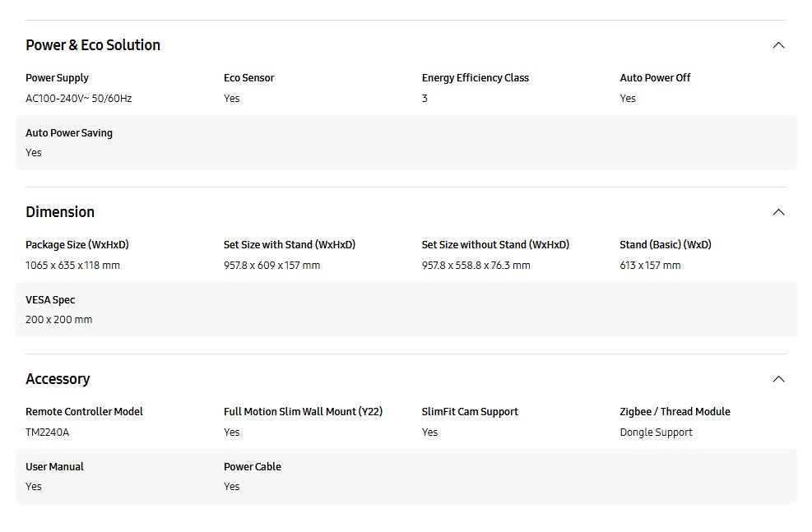Select the Power Supply spec label
Screen dimensions: 812x532
pos(57,78)
